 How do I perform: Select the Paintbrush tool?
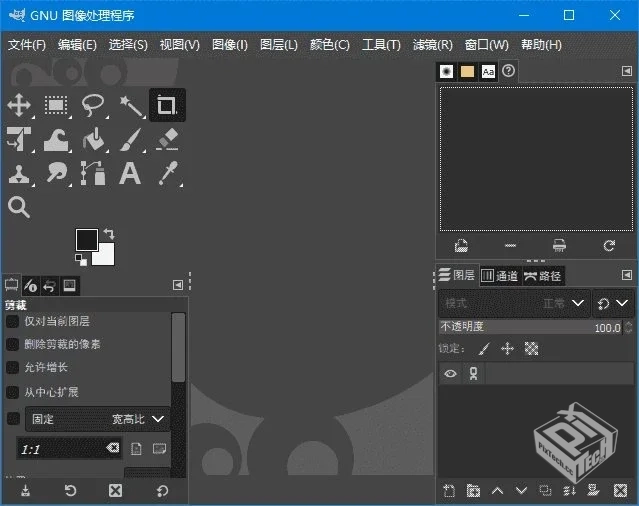pyautogui.click(x=130, y=139)
